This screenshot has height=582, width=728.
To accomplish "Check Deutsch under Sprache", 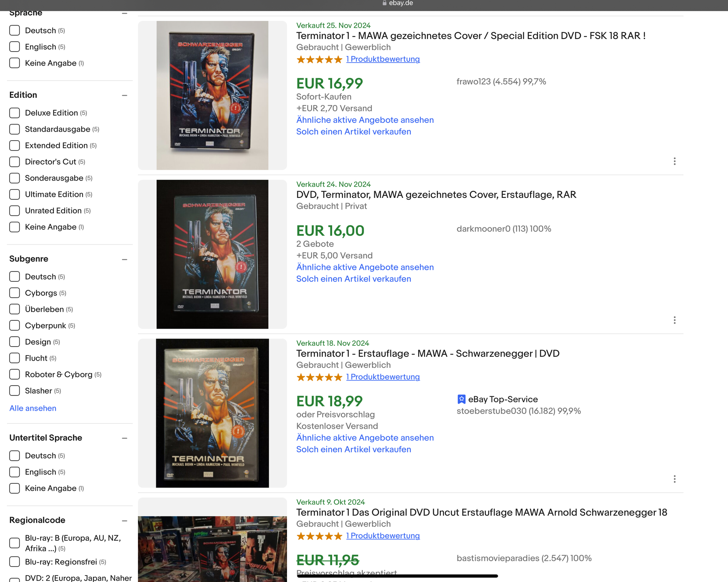I will [14, 30].
